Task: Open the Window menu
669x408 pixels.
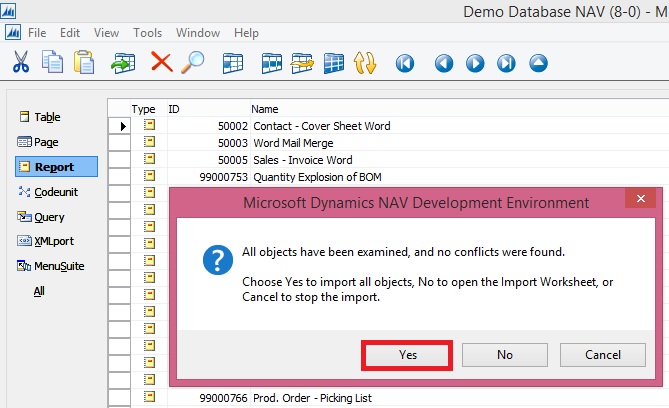Action: (x=198, y=33)
